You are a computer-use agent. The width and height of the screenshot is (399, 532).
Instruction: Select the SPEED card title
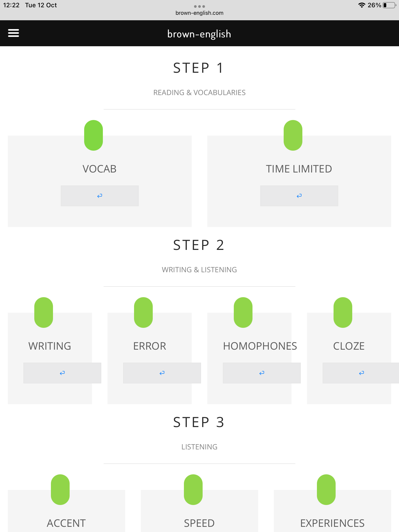[x=199, y=523]
